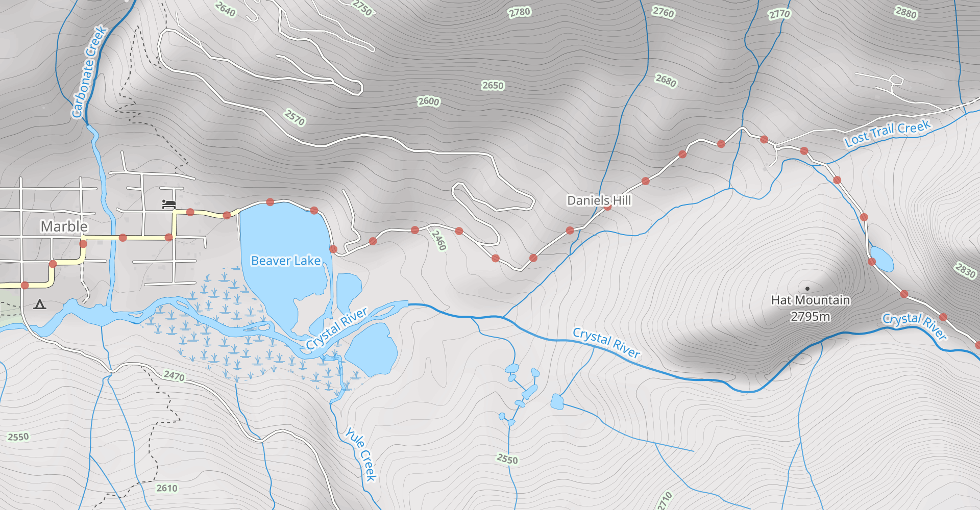The width and height of the screenshot is (980, 510).
Task: Click the lodging bed icon in Marble
Action: (x=168, y=205)
